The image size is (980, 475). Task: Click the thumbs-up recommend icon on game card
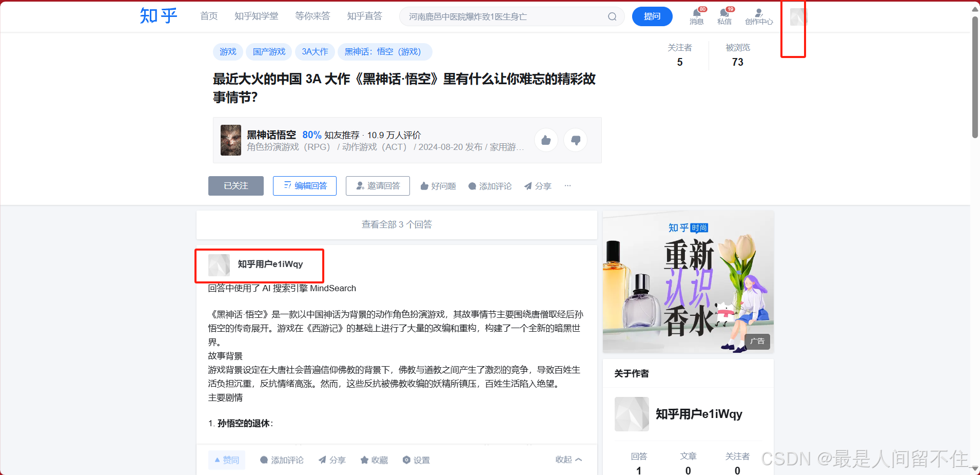(546, 140)
